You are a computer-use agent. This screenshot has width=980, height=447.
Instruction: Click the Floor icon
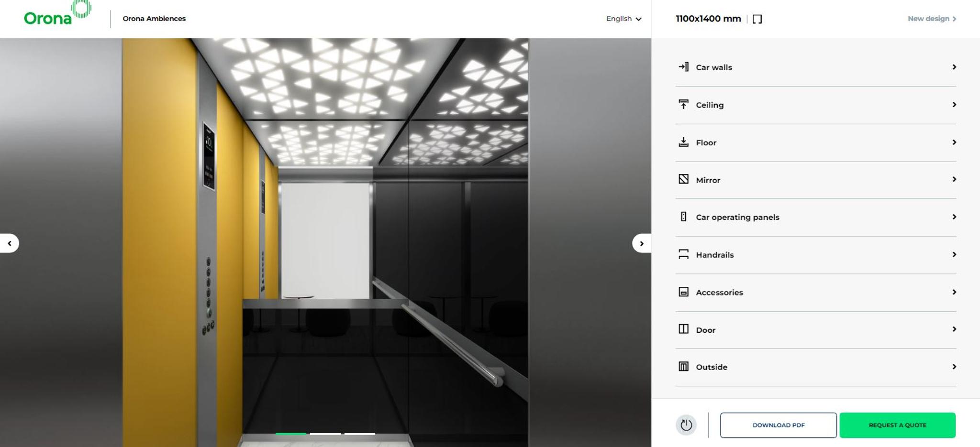(683, 142)
